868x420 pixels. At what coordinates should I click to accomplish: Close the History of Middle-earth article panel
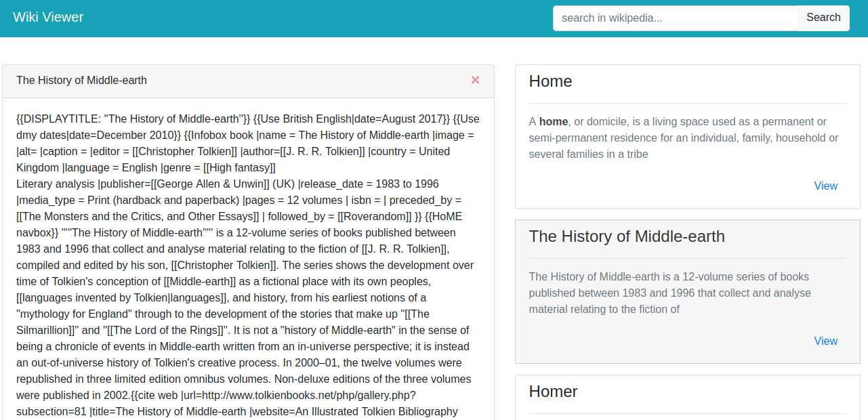[475, 80]
